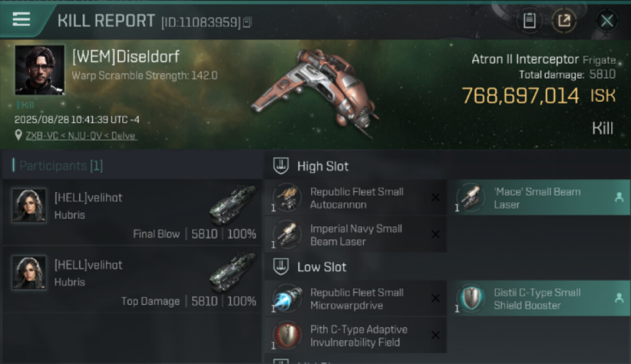This screenshot has width=631, height=364.
Task: Select the Imperial Navy Small Beam Laser icon
Action: 287,234
